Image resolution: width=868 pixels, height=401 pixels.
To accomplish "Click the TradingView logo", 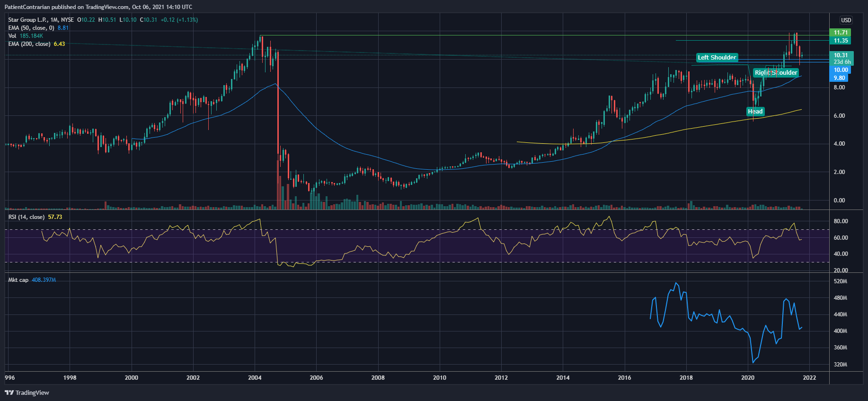I will [x=27, y=392].
